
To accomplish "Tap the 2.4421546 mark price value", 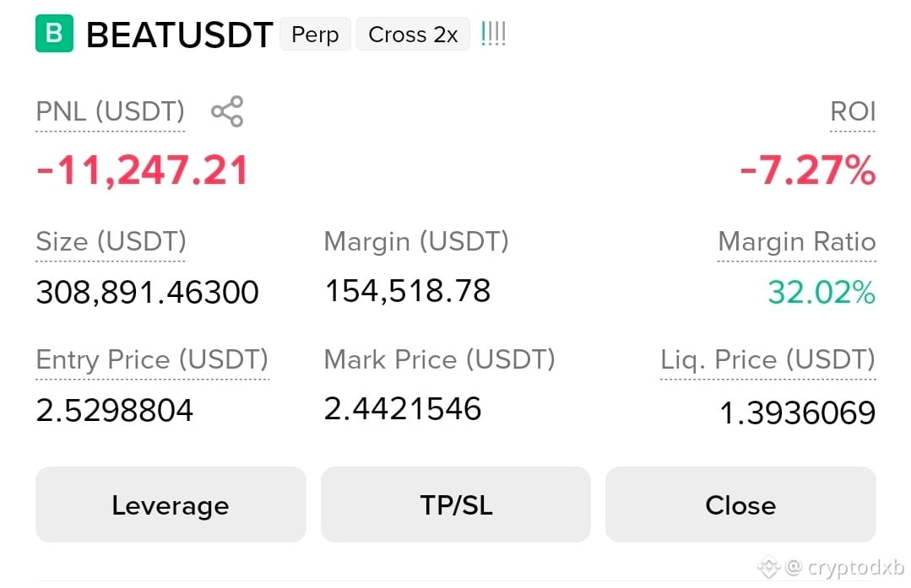I will [x=403, y=408].
